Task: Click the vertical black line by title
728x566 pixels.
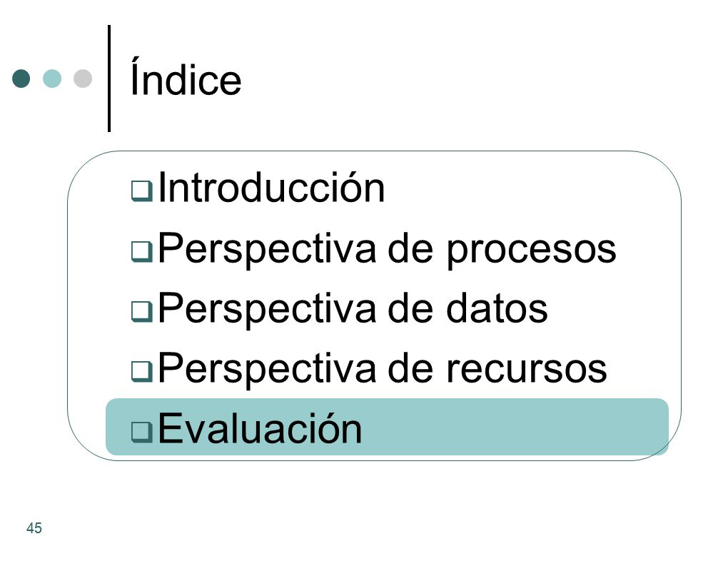Action: click(109, 79)
